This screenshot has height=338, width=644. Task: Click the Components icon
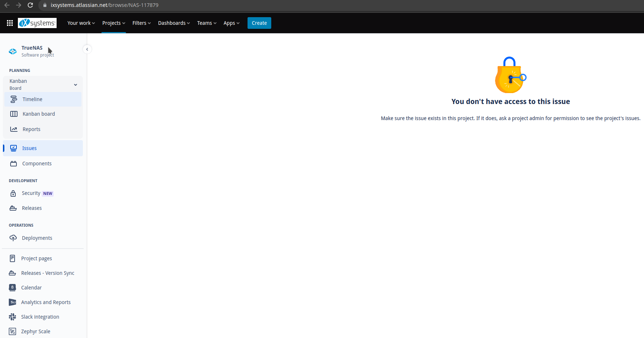(14, 164)
